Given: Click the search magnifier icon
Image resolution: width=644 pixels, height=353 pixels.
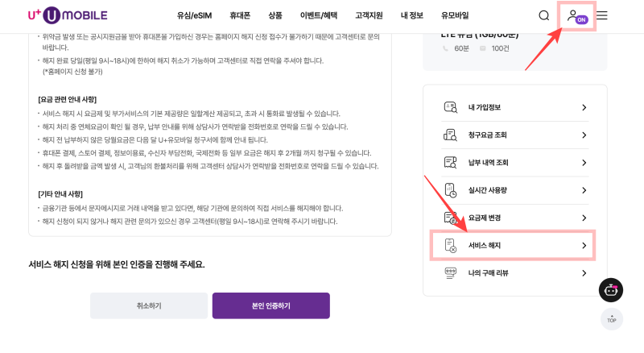Looking at the screenshot, I should pos(544,15).
